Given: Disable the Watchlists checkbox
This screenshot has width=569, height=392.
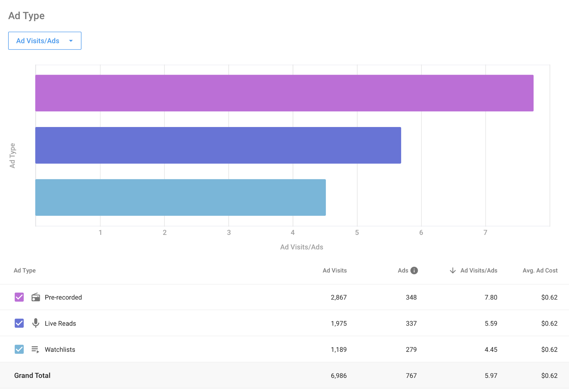Looking at the screenshot, I should click(x=19, y=349).
